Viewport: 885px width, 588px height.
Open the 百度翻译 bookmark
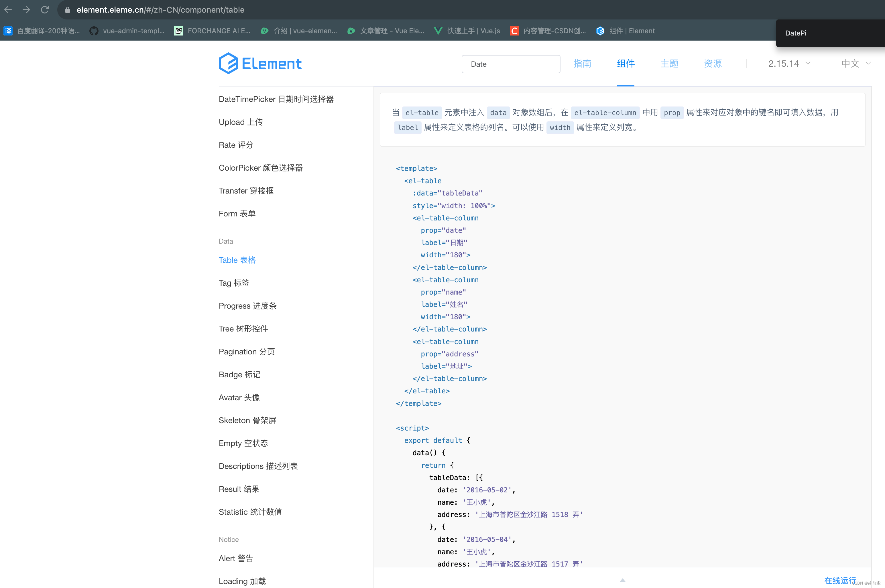pyautogui.click(x=42, y=31)
